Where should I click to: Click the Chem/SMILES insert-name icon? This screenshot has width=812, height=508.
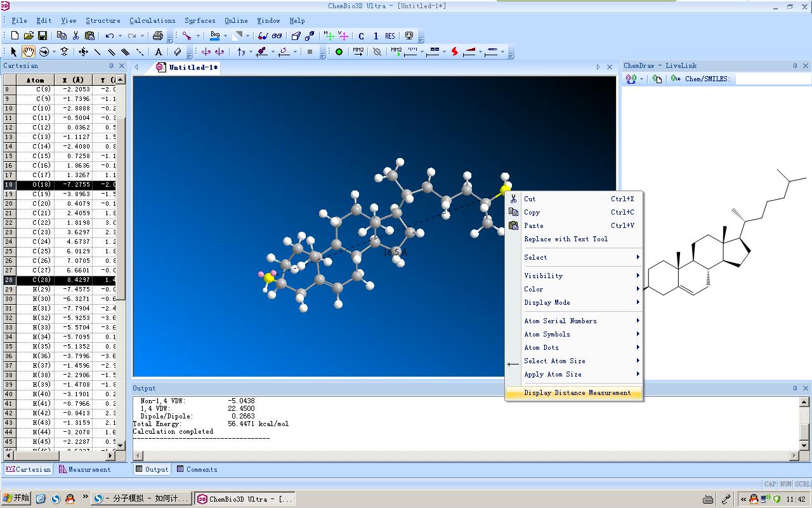[676, 79]
